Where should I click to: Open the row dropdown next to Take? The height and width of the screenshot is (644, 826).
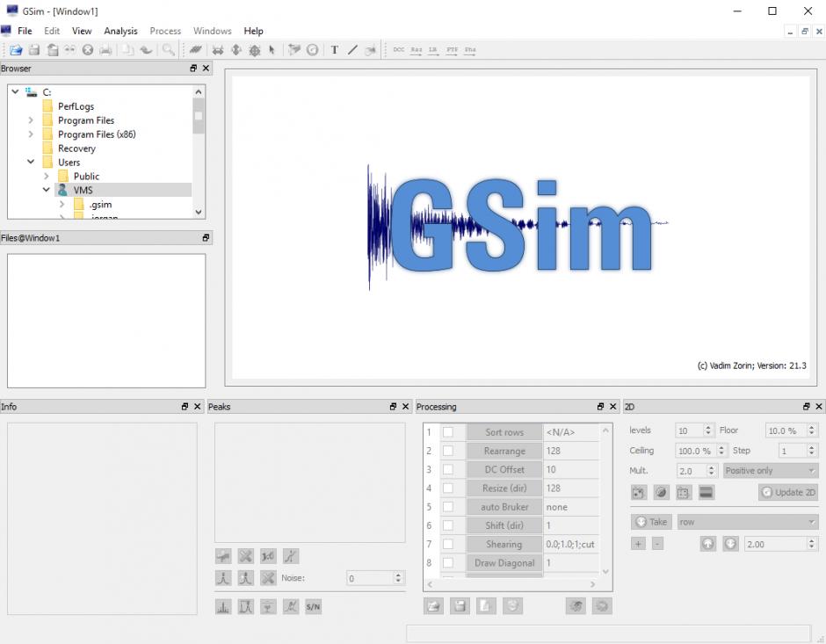pyautogui.click(x=748, y=522)
